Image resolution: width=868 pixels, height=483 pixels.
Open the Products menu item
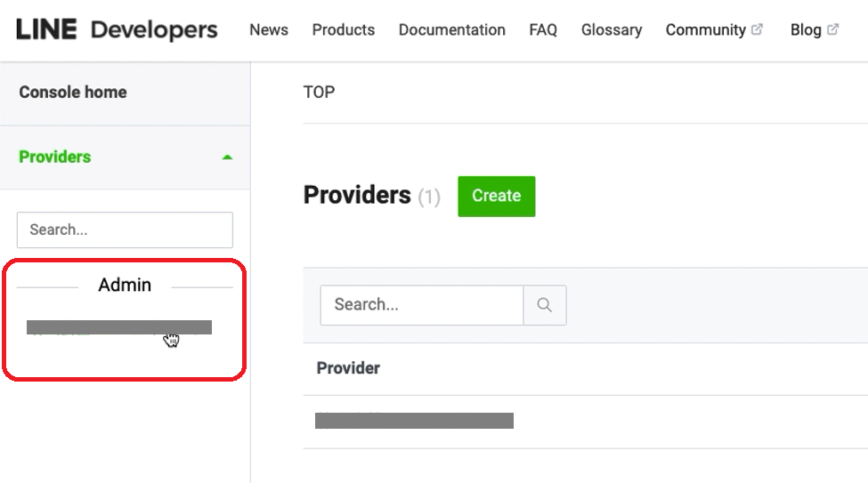tap(344, 30)
